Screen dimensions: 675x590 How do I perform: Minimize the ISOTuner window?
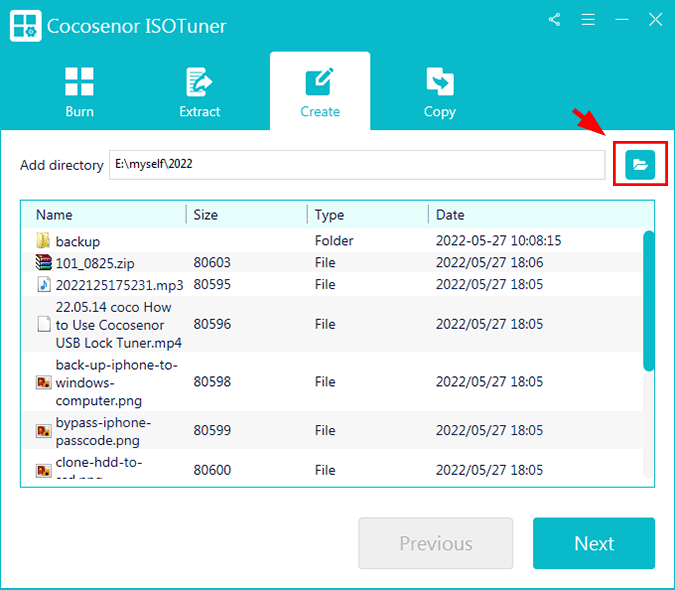(622, 19)
